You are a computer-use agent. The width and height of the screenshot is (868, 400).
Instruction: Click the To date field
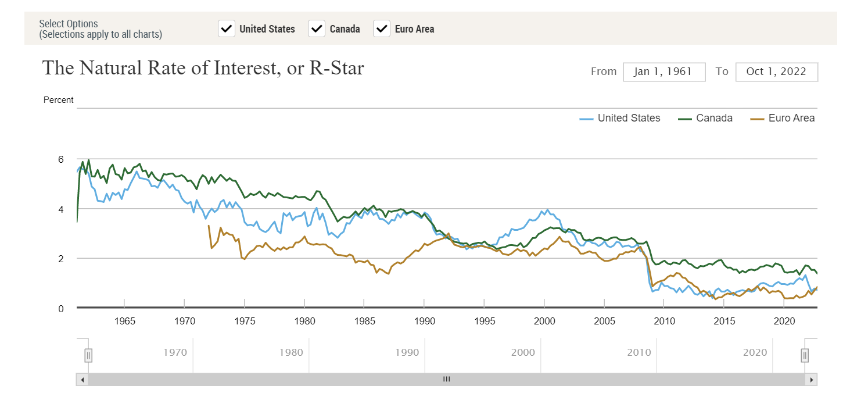776,72
